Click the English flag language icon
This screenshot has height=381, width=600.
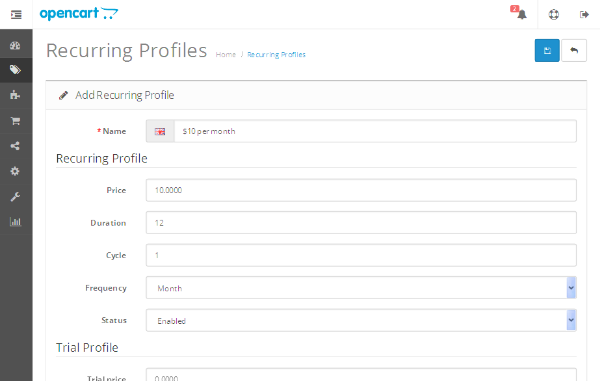[x=160, y=132]
